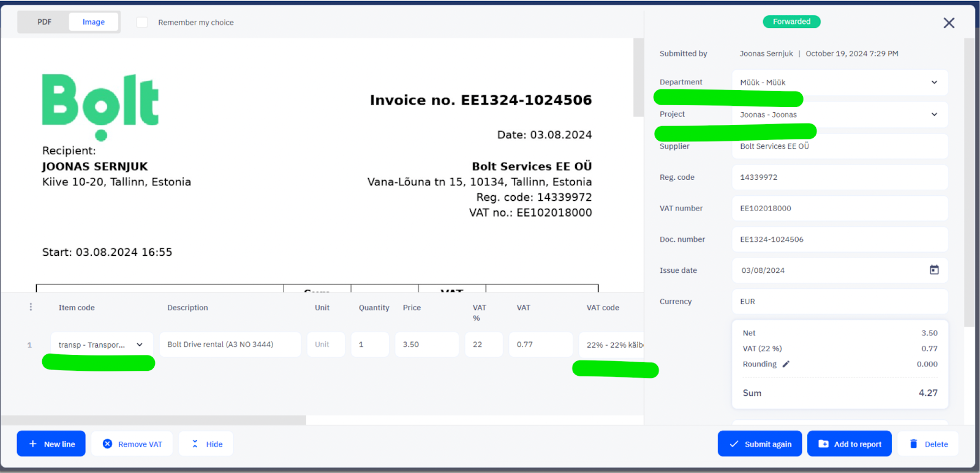Click the pencil icon next to Rounding
980x473 pixels.
pos(786,364)
